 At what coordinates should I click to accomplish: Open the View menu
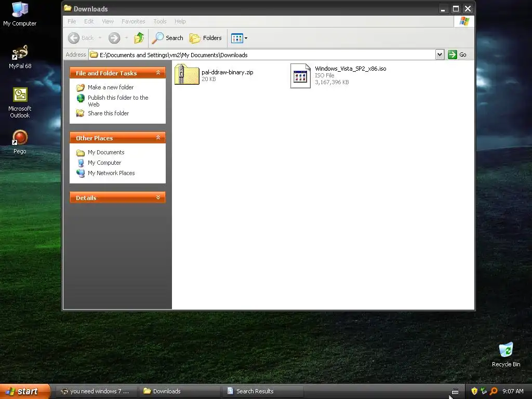point(108,21)
